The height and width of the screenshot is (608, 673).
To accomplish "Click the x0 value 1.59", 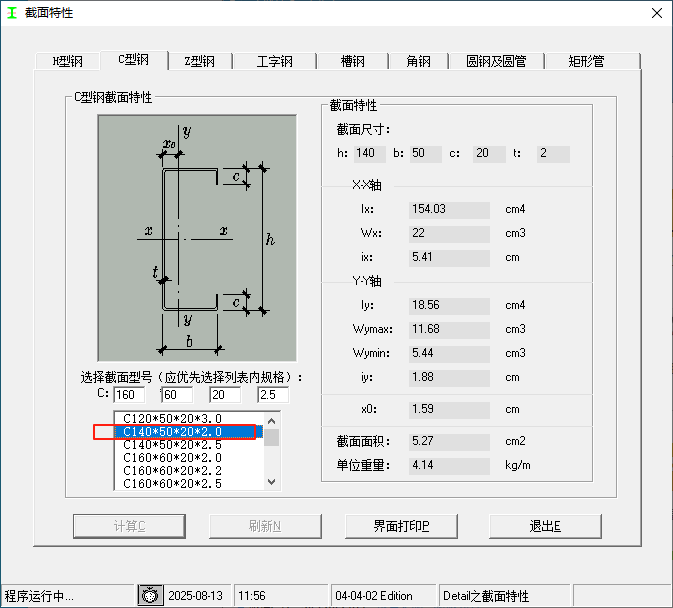I will coord(449,410).
